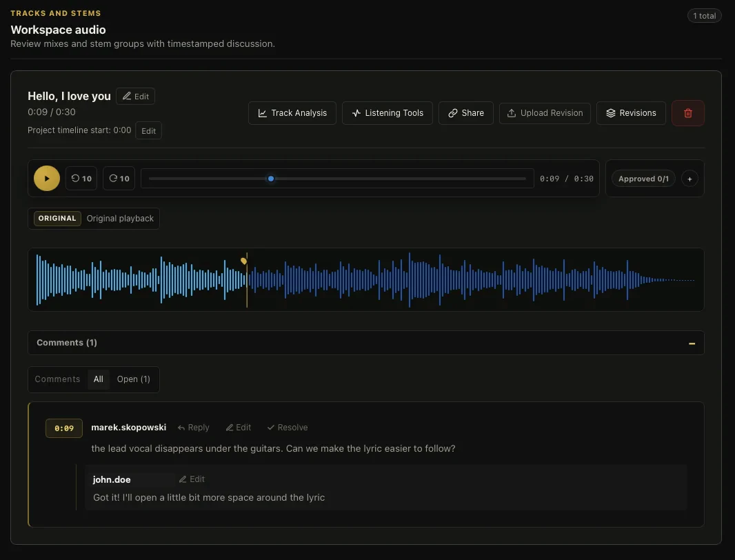The width and height of the screenshot is (735, 560).
Task: Click Upload Revision
Action: pos(545,113)
